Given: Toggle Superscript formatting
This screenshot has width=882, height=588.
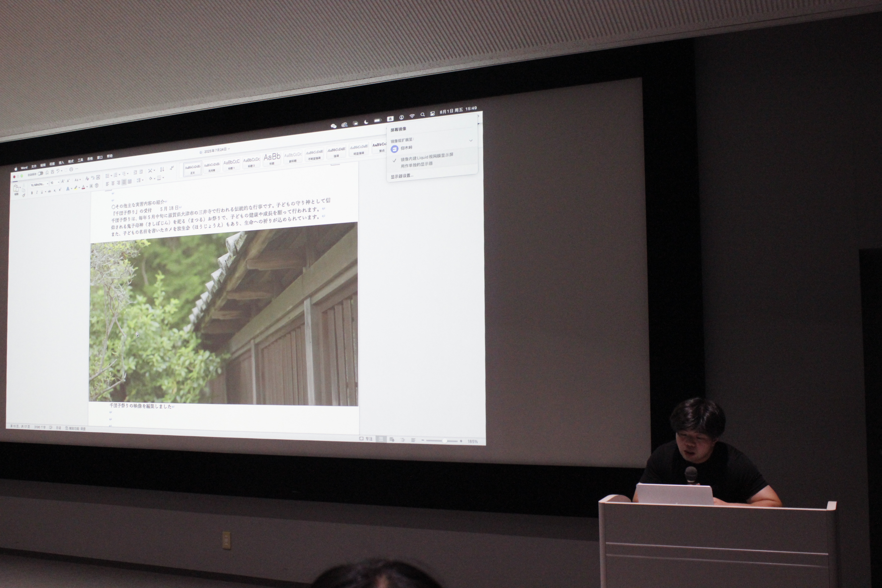Looking at the screenshot, I should (x=60, y=190).
